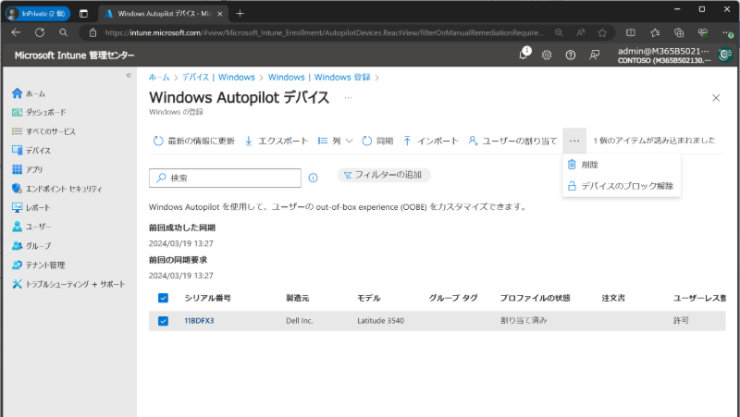Open エンドポイント セキュリティ in sidebar

tap(57, 189)
